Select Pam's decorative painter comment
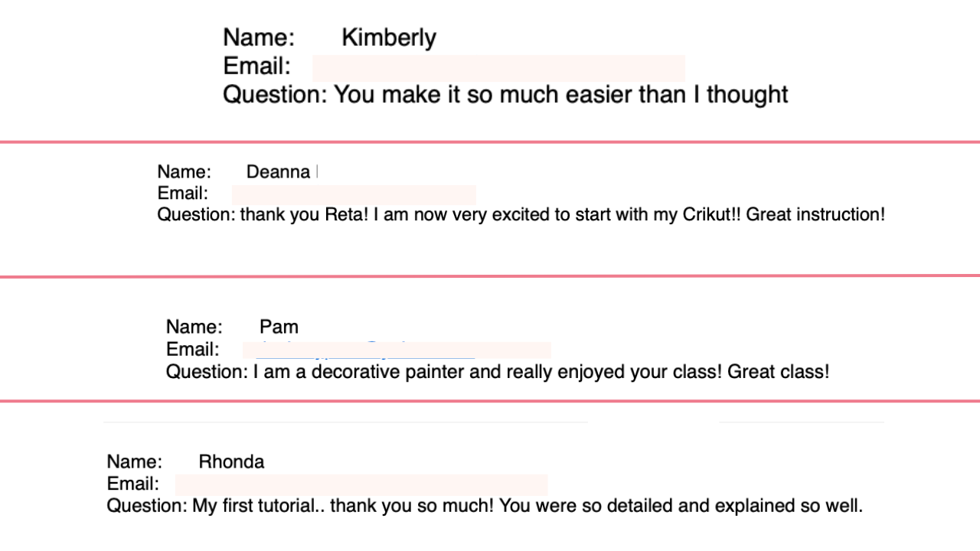Screen dimensions: 980x551 coord(541,373)
